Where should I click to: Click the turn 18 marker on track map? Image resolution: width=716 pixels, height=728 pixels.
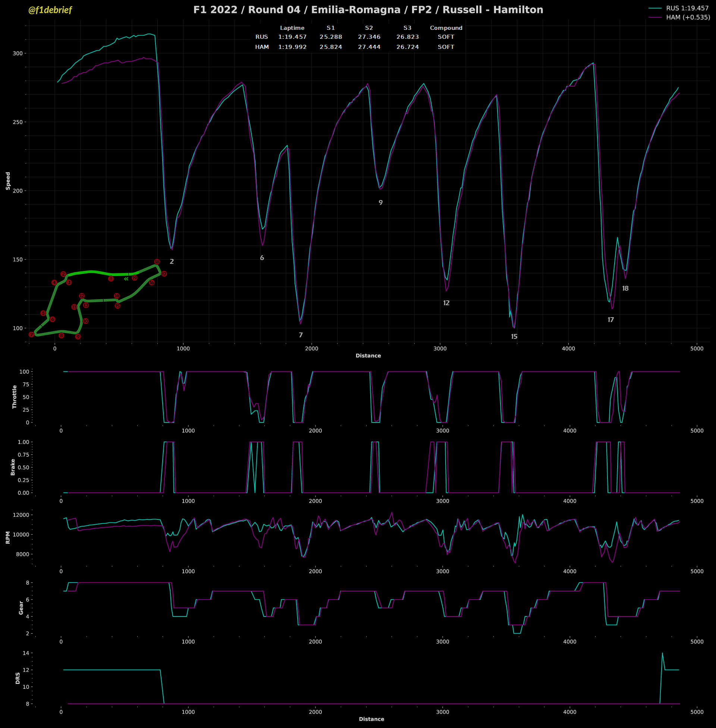click(x=157, y=262)
